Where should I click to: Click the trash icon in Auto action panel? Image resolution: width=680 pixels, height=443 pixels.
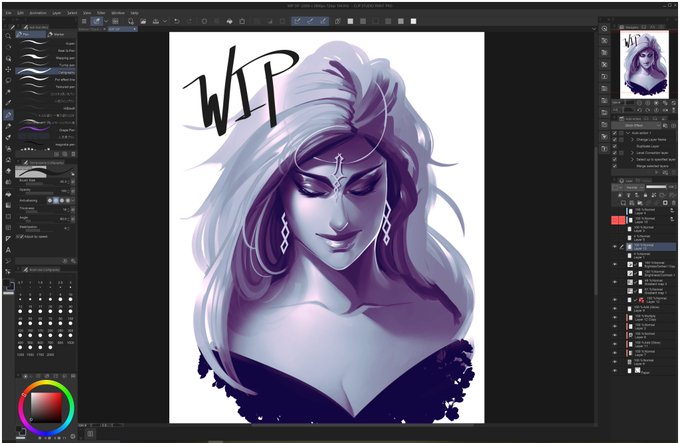point(673,173)
